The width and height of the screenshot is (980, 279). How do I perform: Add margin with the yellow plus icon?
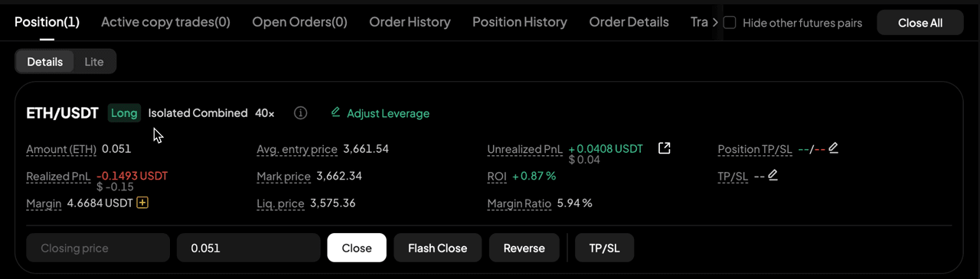pos(142,203)
